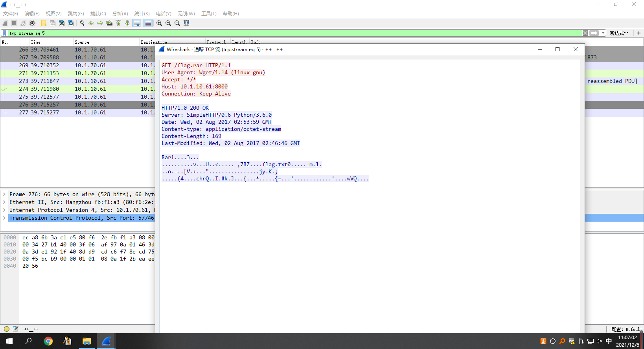Select packet 274 in packet list
The image size is (644, 349).
[78, 89]
